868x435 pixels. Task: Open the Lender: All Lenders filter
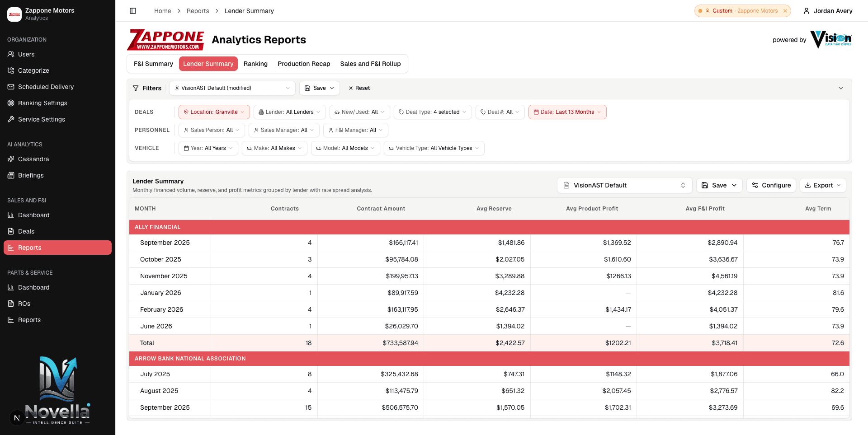(x=290, y=112)
